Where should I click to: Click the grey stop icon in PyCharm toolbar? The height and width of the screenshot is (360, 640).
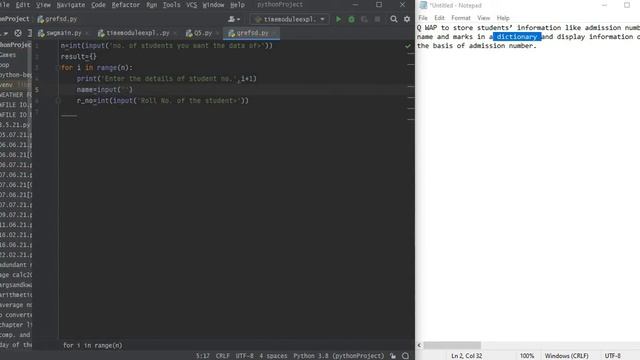(377, 19)
